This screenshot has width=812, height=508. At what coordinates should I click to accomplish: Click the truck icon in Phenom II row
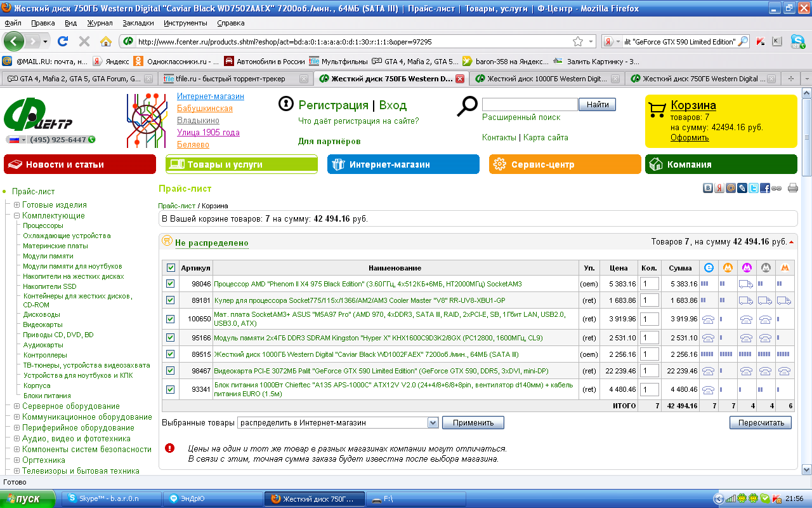pos(747,284)
